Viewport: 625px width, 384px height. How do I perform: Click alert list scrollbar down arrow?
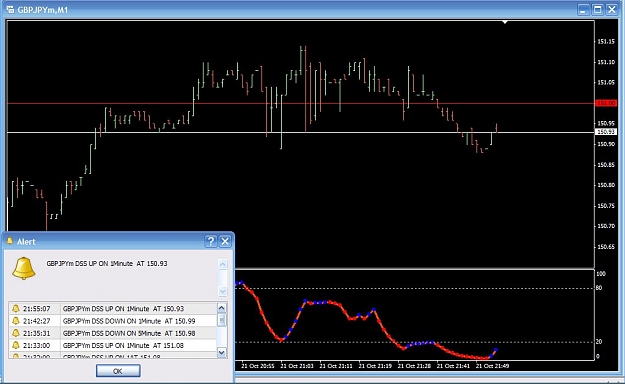[x=222, y=352]
